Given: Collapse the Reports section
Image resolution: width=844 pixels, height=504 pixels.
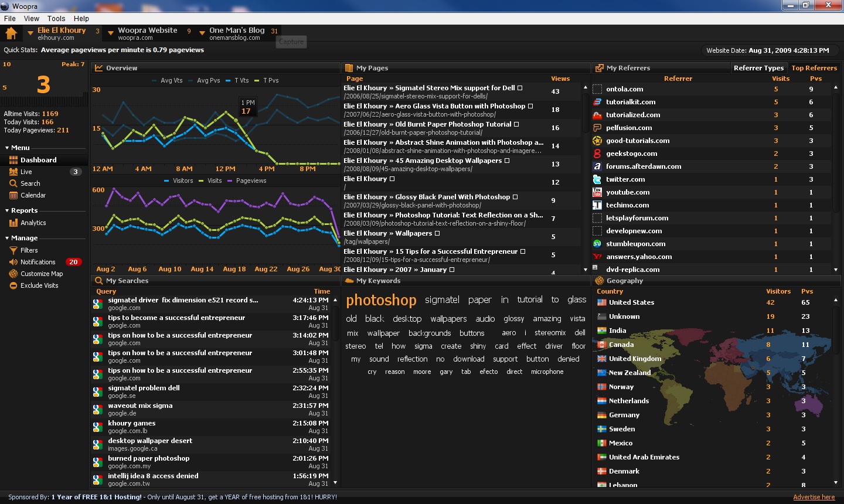Looking at the screenshot, I should (7, 210).
